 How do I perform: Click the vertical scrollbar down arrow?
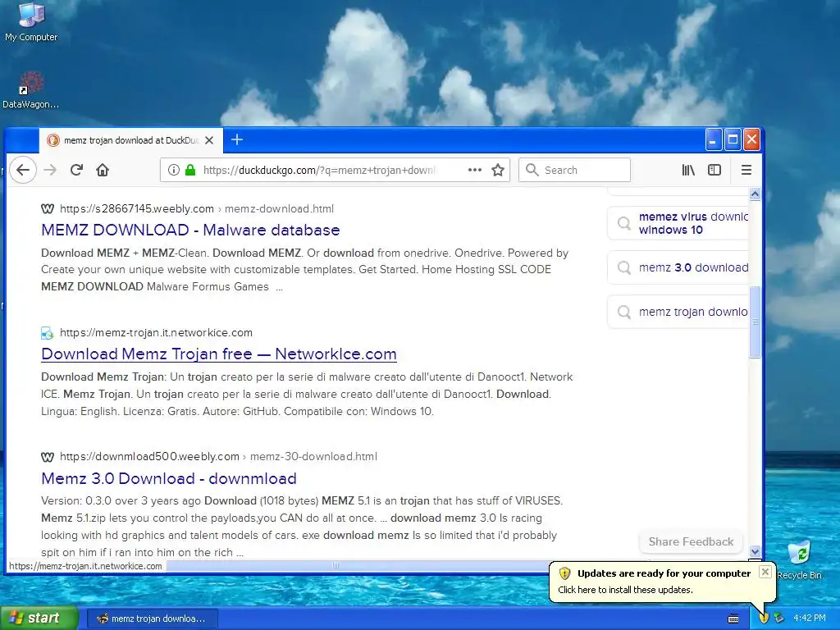click(755, 551)
